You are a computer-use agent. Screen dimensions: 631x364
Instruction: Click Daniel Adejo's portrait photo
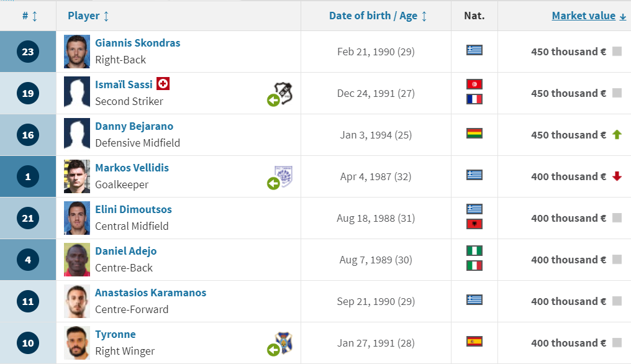[x=77, y=260]
